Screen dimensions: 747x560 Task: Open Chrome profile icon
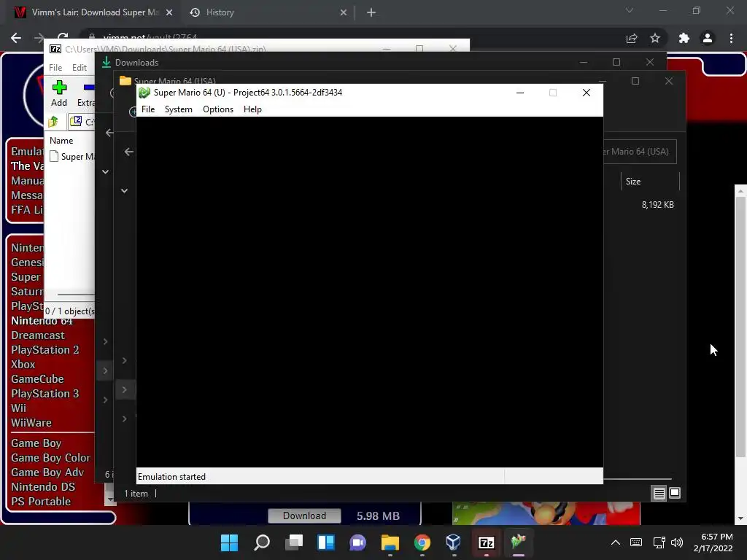click(708, 38)
